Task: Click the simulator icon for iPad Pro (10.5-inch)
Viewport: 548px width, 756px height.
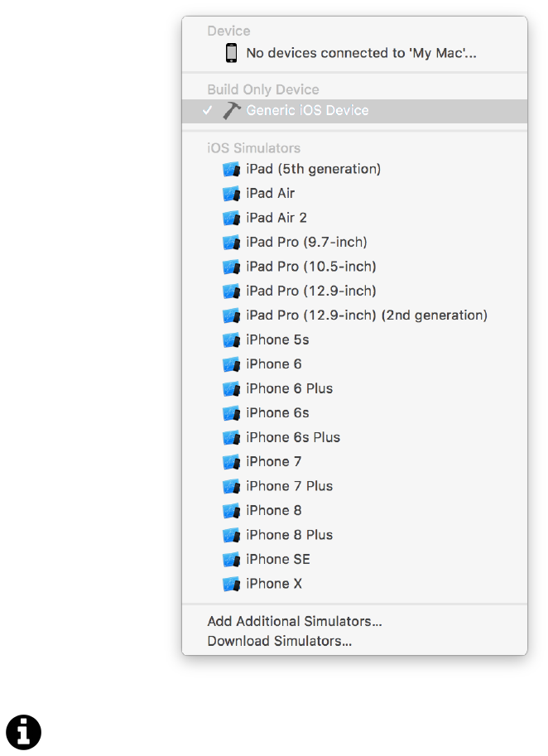Action: (x=231, y=267)
